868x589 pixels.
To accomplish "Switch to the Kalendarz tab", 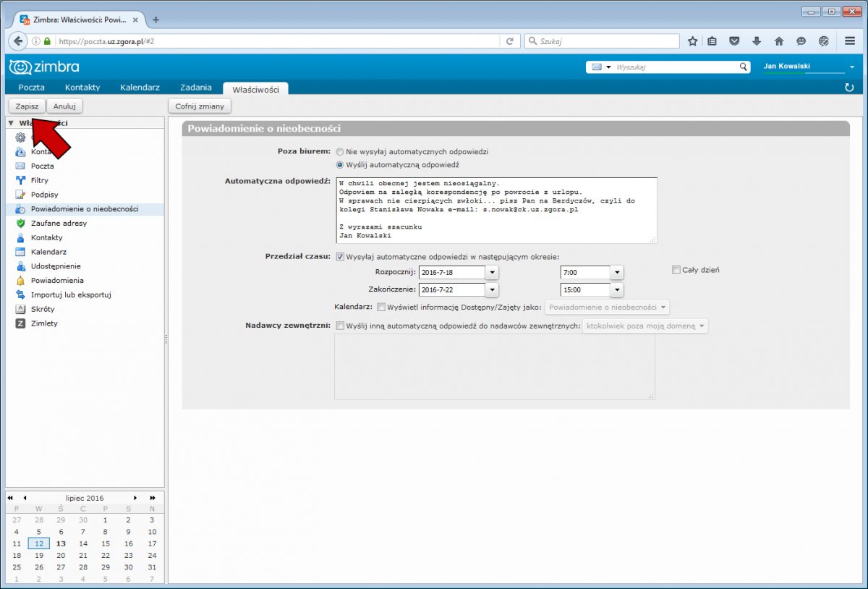I will (140, 88).
